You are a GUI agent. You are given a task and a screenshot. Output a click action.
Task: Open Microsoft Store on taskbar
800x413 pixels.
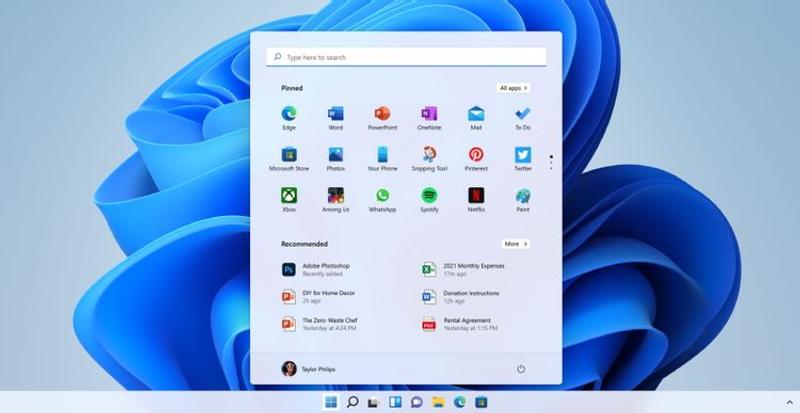[x=481, y=402]
